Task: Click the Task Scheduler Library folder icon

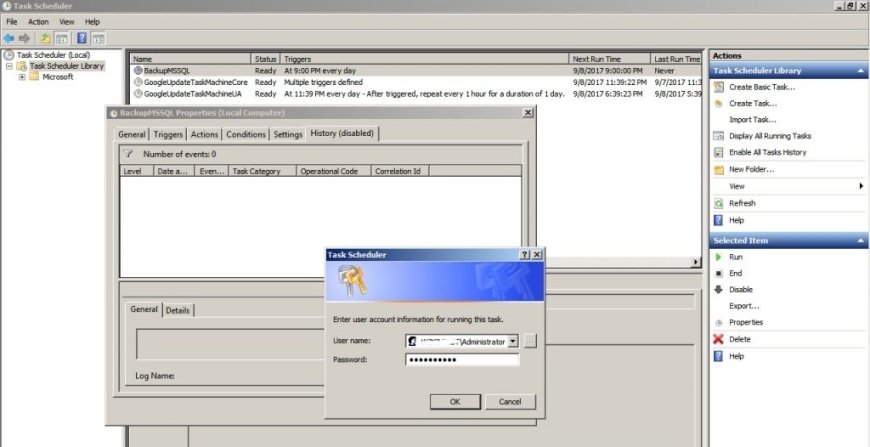Action: click(22, 66)
